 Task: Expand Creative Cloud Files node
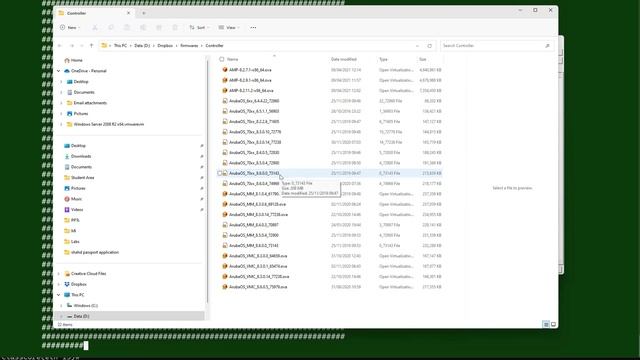[59, 273]
